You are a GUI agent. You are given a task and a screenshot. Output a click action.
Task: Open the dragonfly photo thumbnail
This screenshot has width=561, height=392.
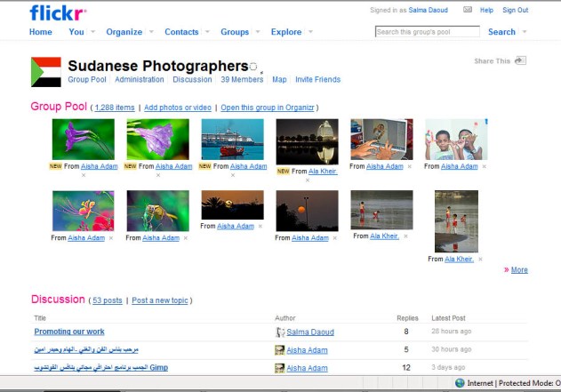tap(157, 211)
